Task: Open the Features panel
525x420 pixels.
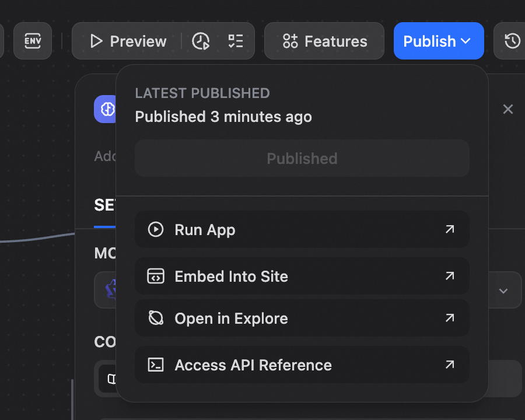Action: tap(324, 41)
